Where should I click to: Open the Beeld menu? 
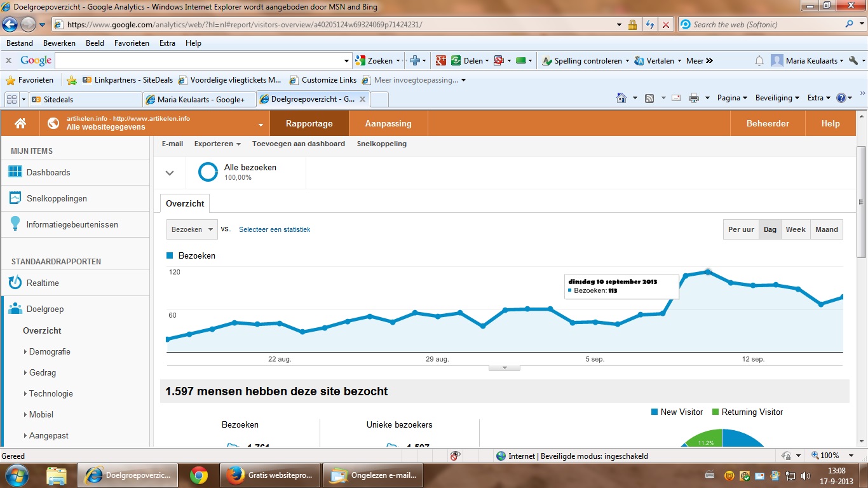point(95,43)
